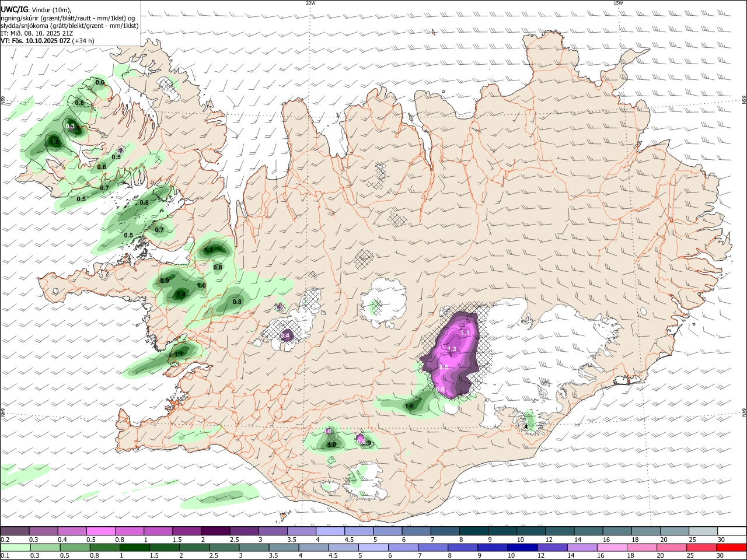Screen dimensions: 747x560
Task: Pick the green 0.5 swatch in bottom legend row
Action: [x=75, y=547]
